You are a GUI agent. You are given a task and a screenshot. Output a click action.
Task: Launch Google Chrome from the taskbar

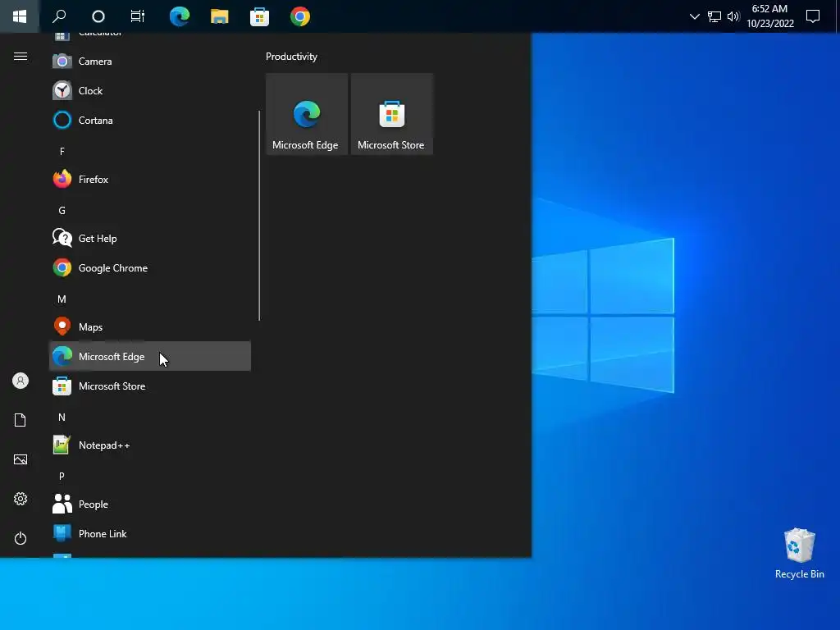click(x=300, y=16)
